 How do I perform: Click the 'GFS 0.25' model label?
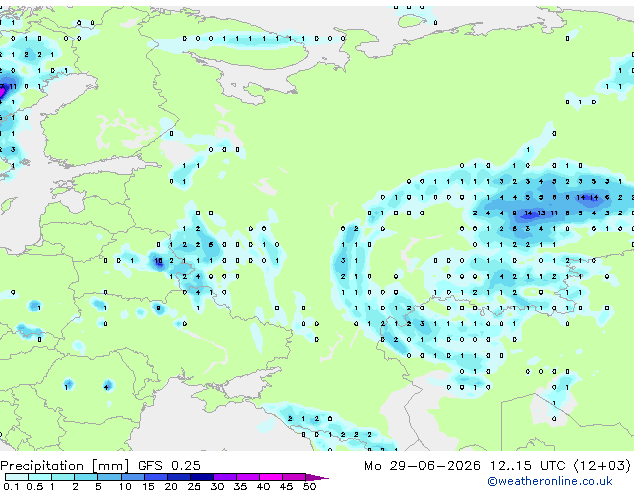point(169,466)
